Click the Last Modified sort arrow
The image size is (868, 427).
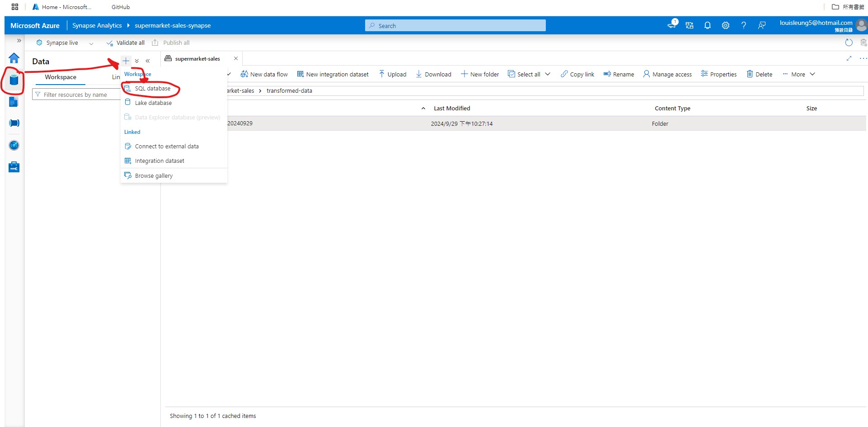423,108
